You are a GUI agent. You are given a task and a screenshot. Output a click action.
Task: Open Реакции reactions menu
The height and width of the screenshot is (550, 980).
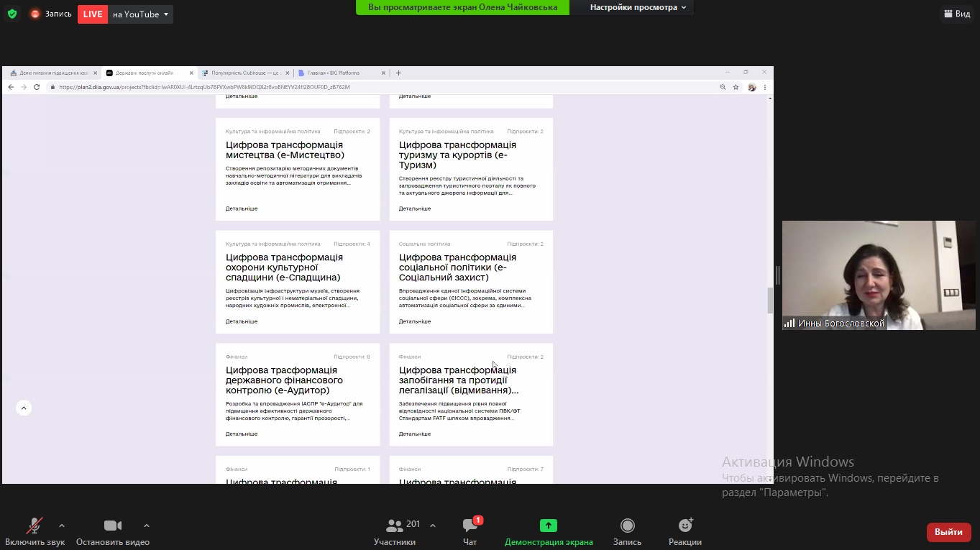click(684, 526)
